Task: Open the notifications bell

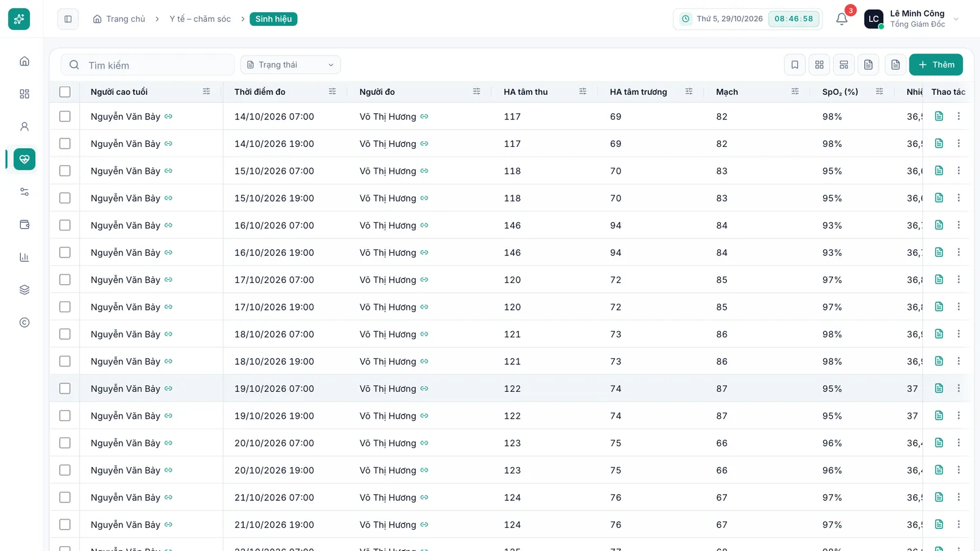Action: (x=842, y=19)
